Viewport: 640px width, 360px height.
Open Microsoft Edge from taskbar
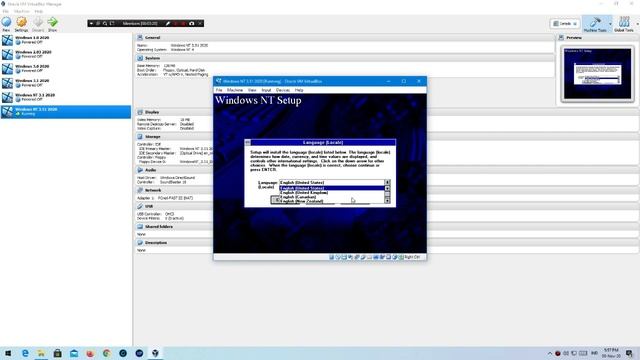25,353
